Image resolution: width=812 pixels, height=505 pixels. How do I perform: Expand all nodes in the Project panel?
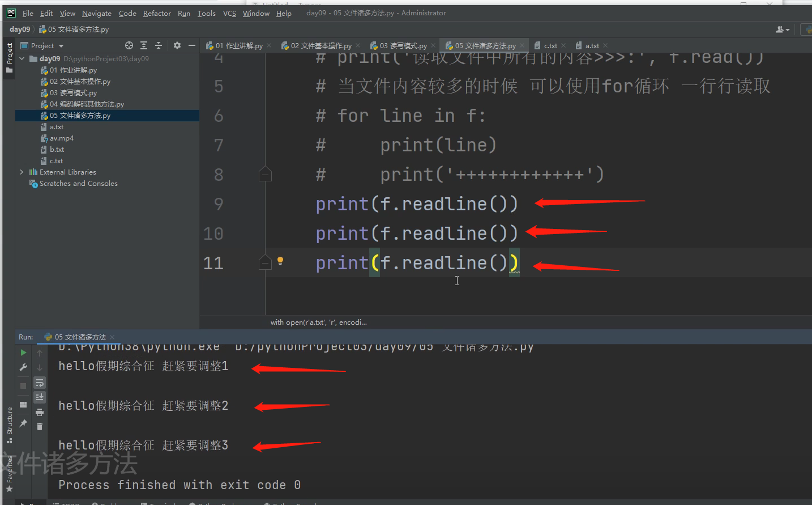[x=144, y=45]
